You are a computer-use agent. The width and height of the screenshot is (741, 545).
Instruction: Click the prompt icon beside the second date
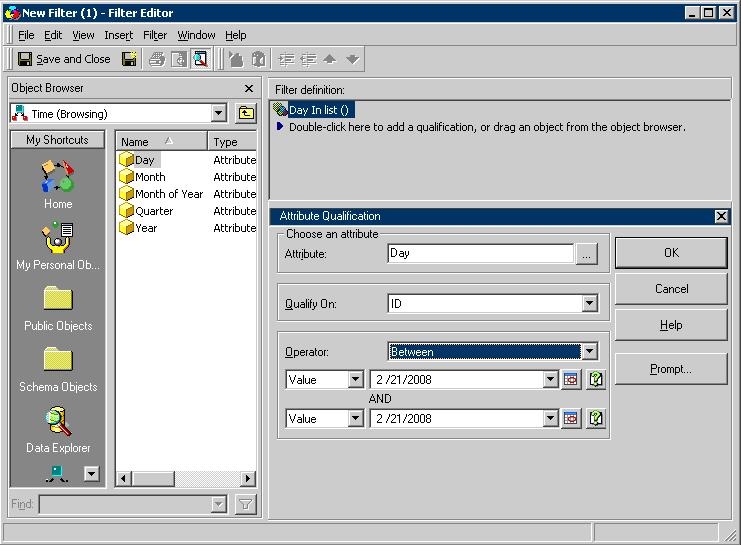[596, 419]
